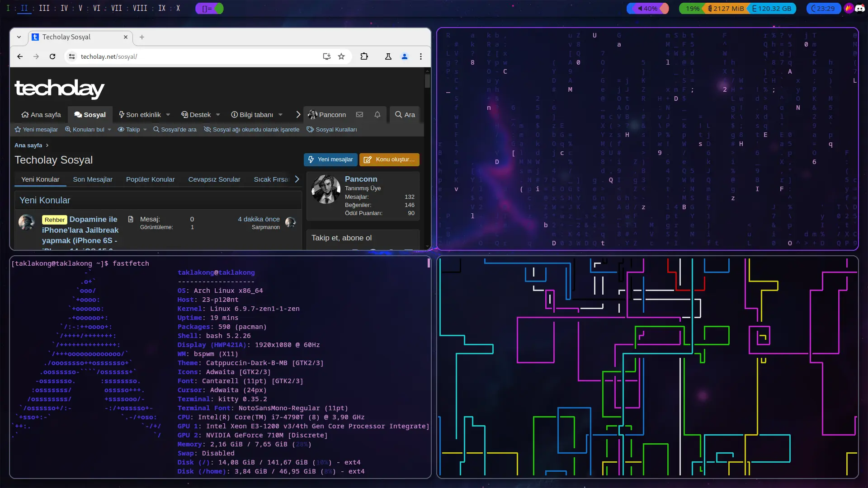Switch to the Yeni Konular tab
868x488 pixels.
coord(40,179)
